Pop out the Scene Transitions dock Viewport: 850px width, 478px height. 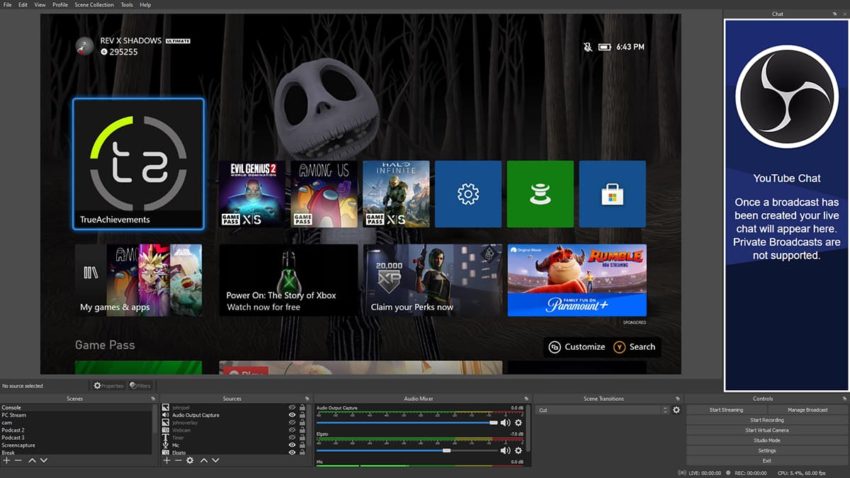[678, 399]
